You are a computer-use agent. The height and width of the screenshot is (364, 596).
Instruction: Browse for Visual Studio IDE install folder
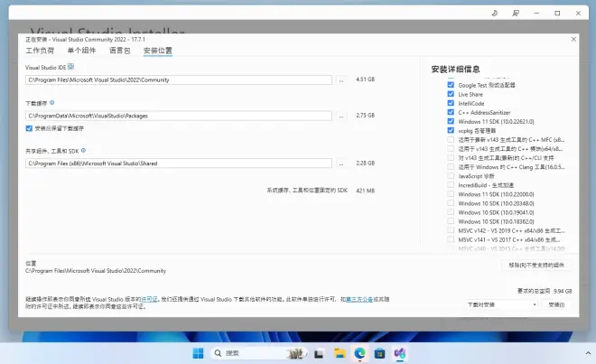[x=341, y=79]
